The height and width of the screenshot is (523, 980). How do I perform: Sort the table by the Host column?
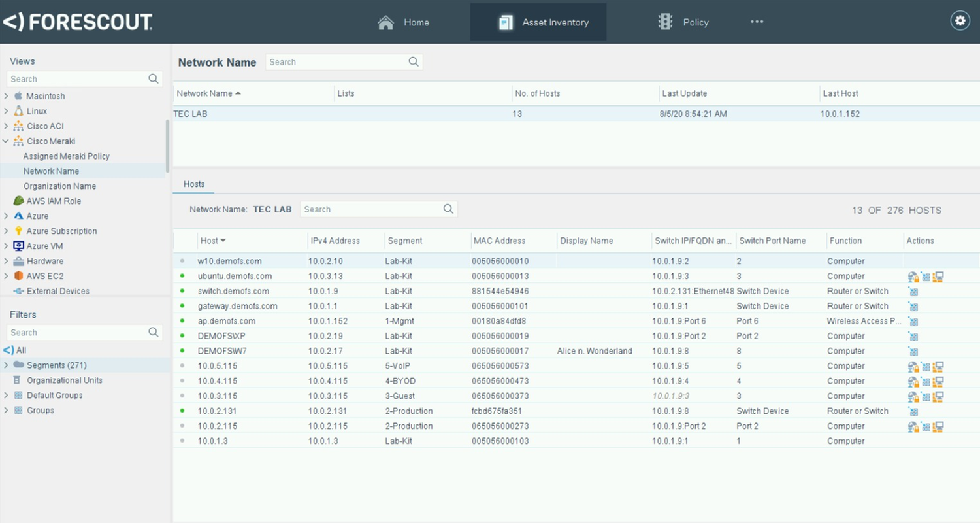(x=213, y=241)
